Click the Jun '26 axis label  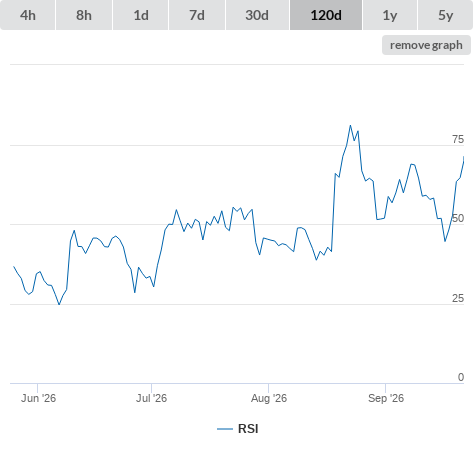point(38,398)
